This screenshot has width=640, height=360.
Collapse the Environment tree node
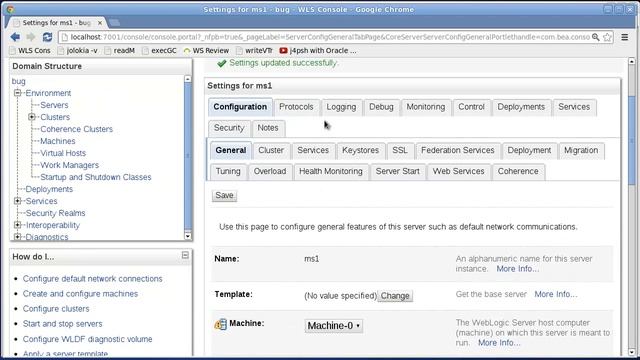[18, 93]
